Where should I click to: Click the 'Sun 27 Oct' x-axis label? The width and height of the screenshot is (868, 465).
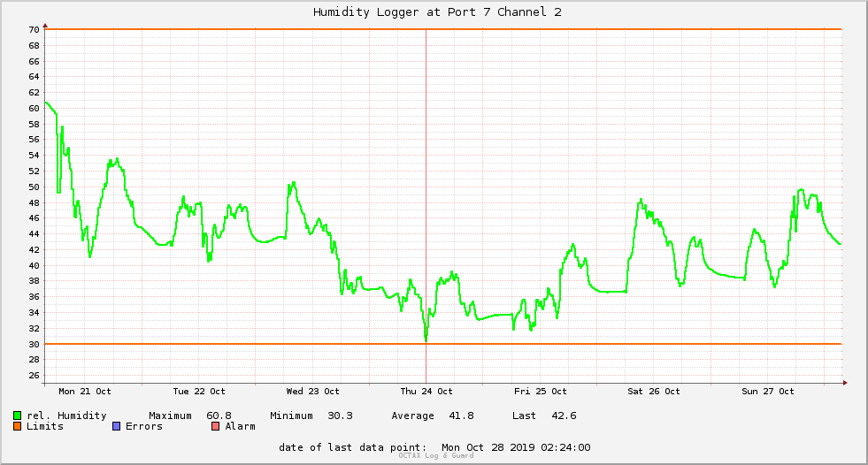click(768, 392)
